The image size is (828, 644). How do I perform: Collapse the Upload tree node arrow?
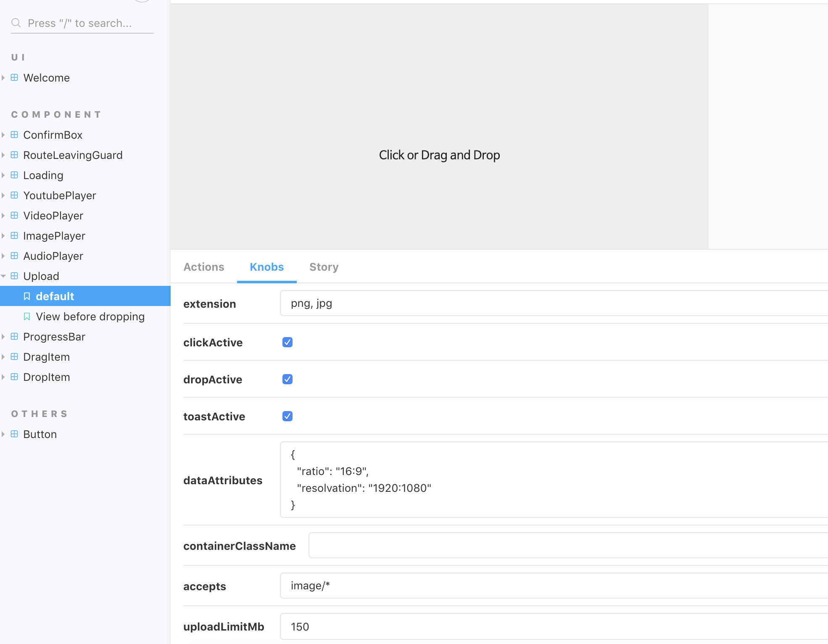(x=3, y=276)
